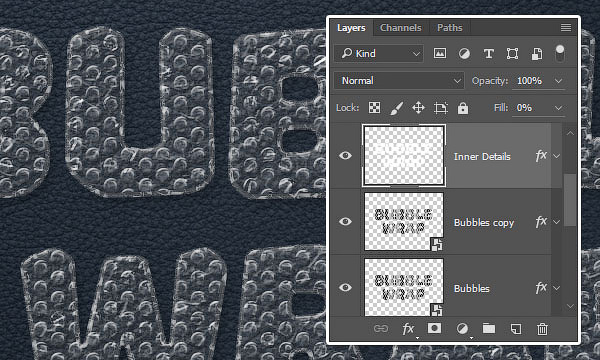600x360 pixels.
Task: Select the Bubbles copy layer thumbnail
Action: coord(404,222)
